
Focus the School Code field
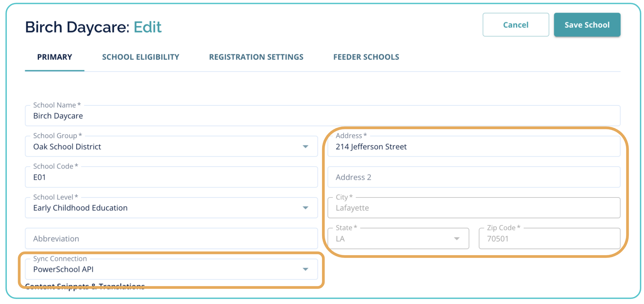[171, 177]
